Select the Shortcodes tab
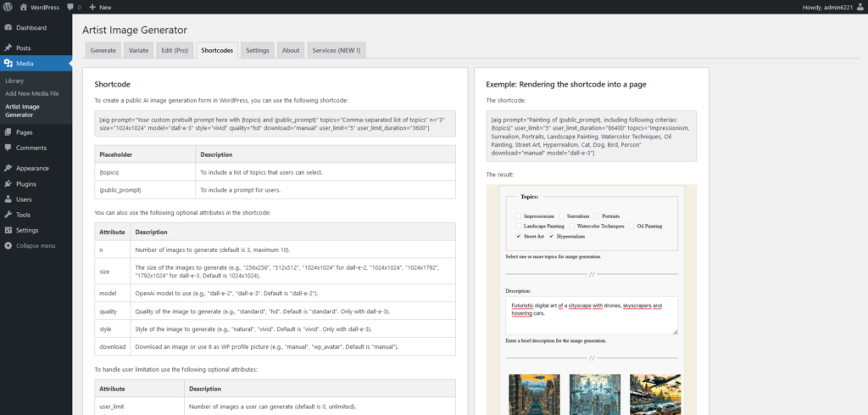Screen dimensions: 868x415 coord(217,50)
